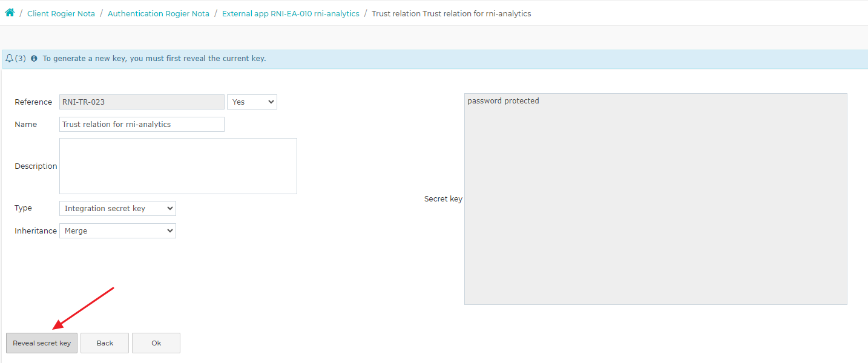Click the Reveal secret key button
Image resolution: width=868 pixels, height=363 pixels.
click(42, 343)
